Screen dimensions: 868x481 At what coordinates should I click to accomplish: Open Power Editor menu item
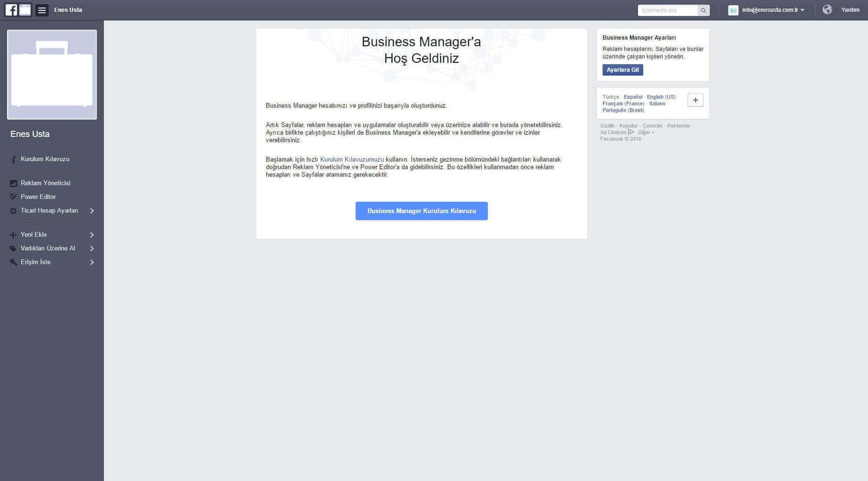tap(38, 197)
